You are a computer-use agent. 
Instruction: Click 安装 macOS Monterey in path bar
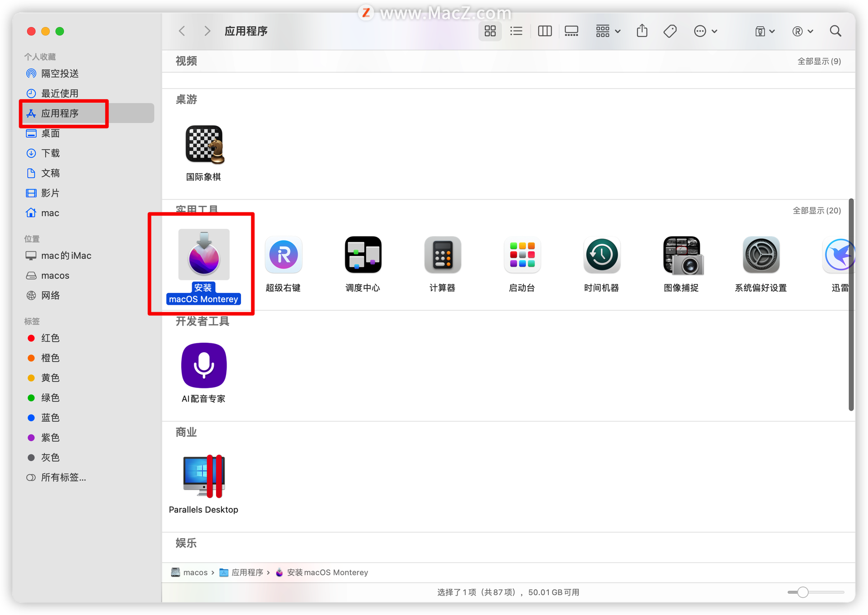pyautogui.click(x=322, y=572)
